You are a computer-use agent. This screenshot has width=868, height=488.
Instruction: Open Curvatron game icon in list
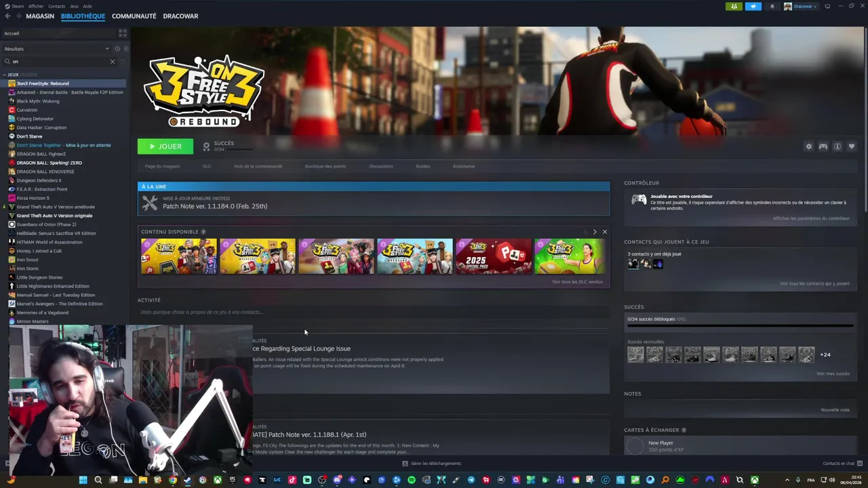[x=12, y=110]
